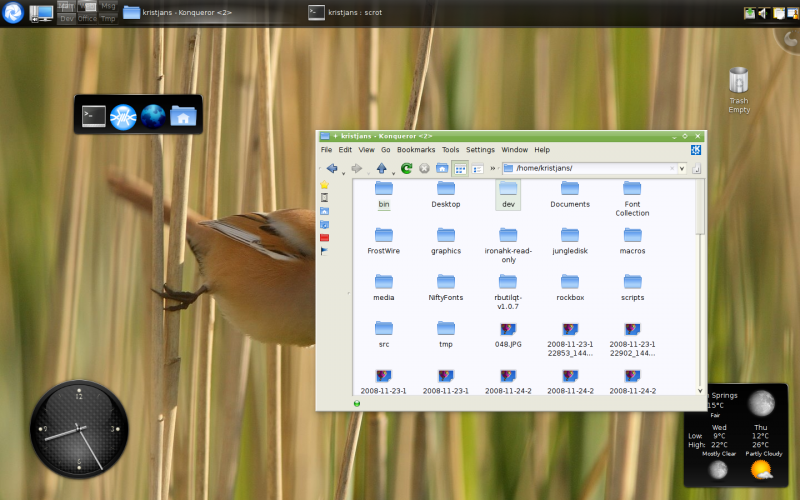The height and width of the screenshot is (500, 800).
Task: Open the History sidebar tab with hourglass
Action: click(x=324, y=197)
